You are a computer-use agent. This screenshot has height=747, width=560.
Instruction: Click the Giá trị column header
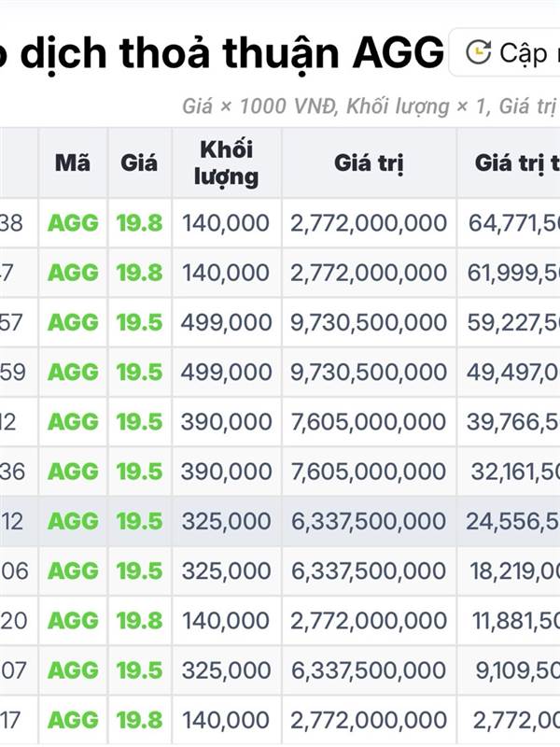[x=369, y=162]
